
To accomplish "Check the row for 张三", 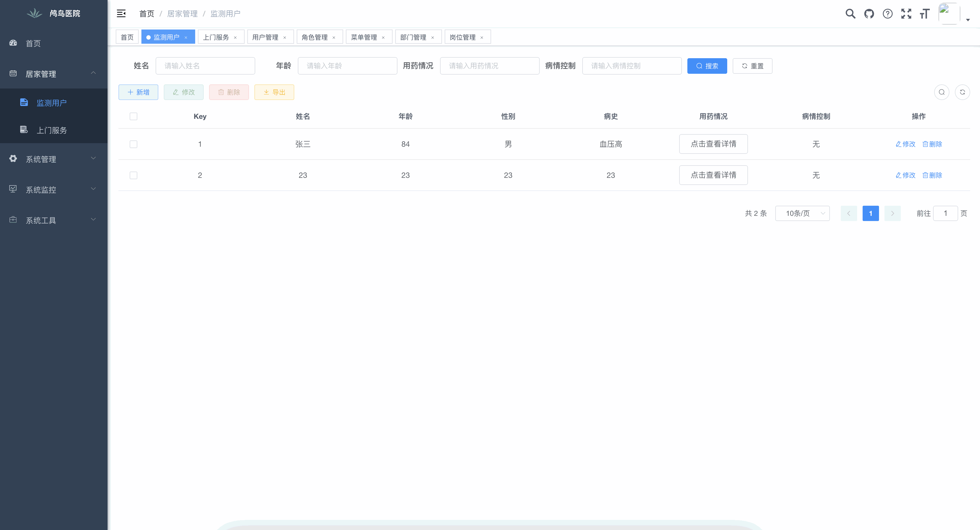I will [x=133, y=144].
